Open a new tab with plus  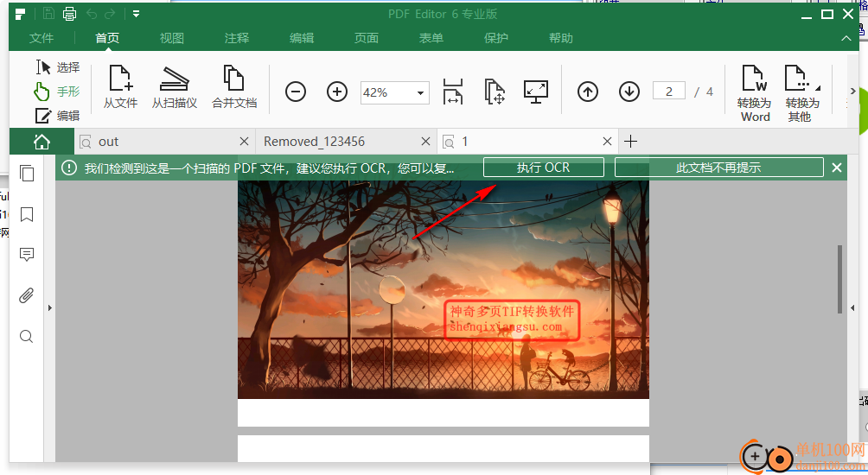(x=630, y=142)
